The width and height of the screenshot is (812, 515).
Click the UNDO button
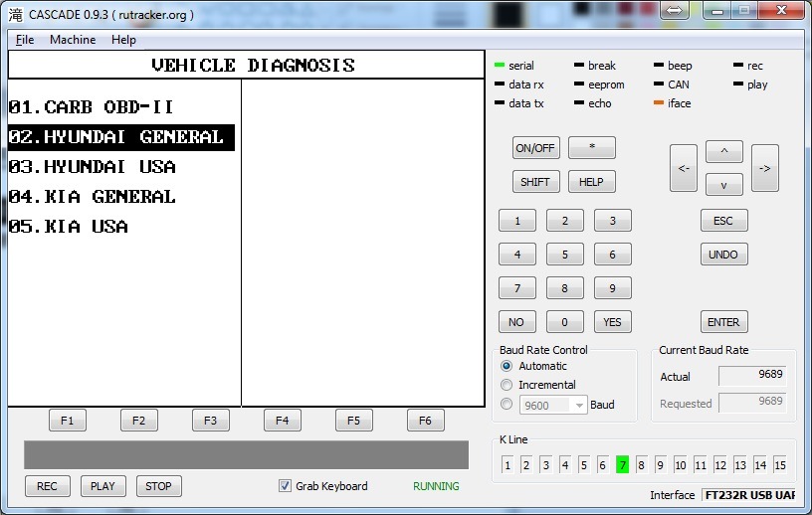[x=724, y=255]
